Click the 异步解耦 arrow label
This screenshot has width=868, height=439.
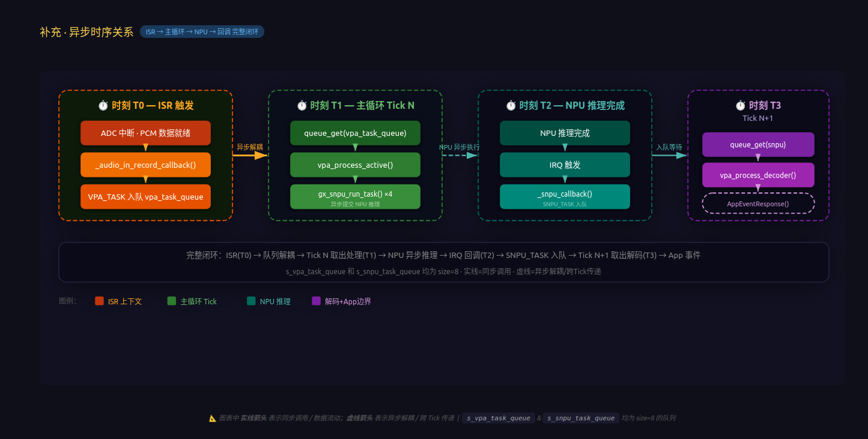pyautogui.click(x=249, y=147)
